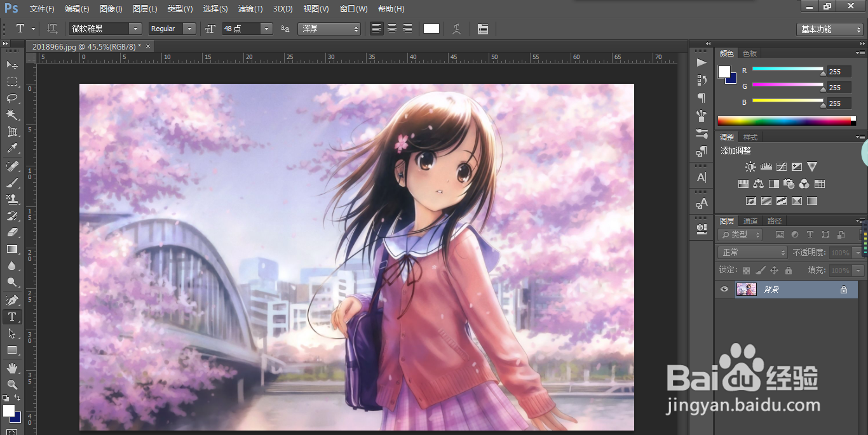Select the Pen tool

[x=12, y=300]
